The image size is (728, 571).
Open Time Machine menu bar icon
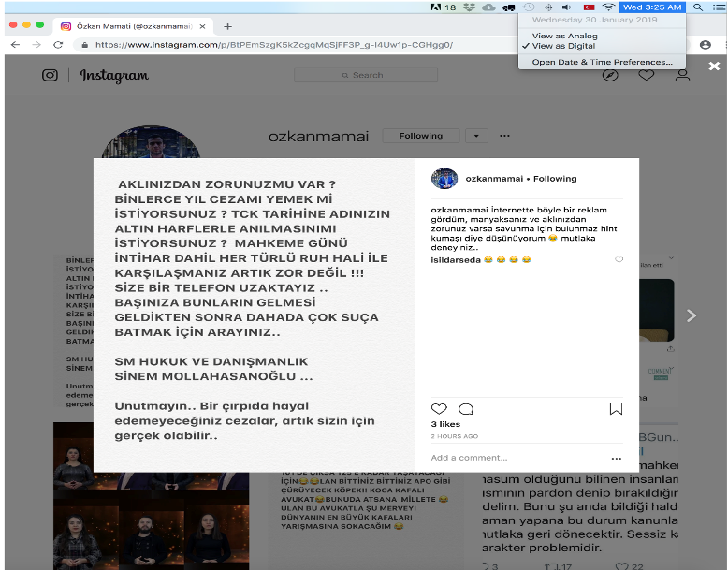[x=529, y=7]
